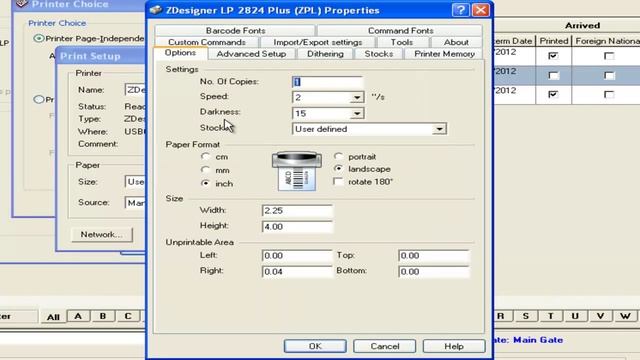This screenshot has width=640, height=360.
Task: Filter by letter V
Action: click(600, 316)
